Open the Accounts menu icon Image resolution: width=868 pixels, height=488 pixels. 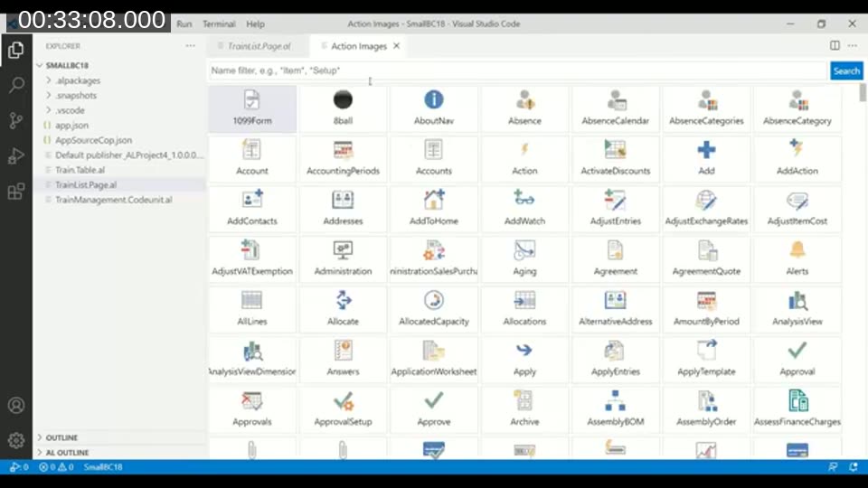point(16,406)
